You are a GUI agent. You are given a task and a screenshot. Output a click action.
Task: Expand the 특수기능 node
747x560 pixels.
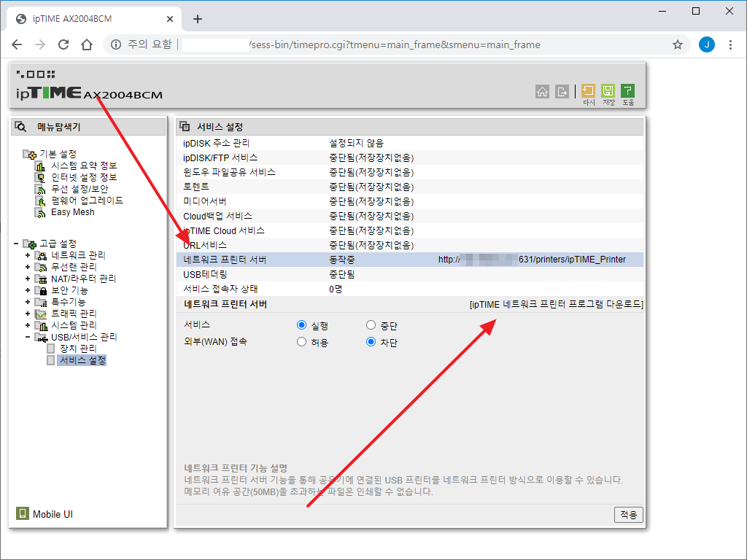click(28, 302)
